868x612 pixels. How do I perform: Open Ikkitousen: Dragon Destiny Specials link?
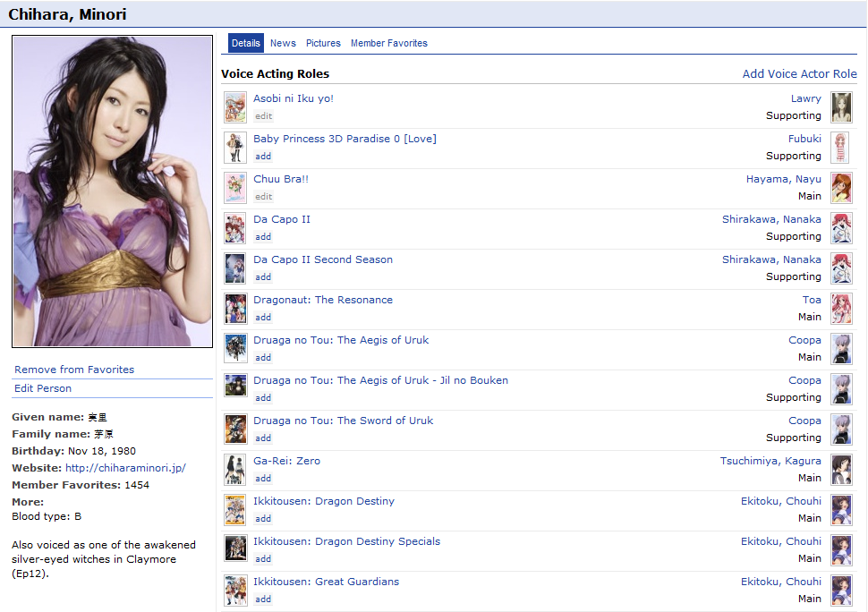(x=347, y=541)
